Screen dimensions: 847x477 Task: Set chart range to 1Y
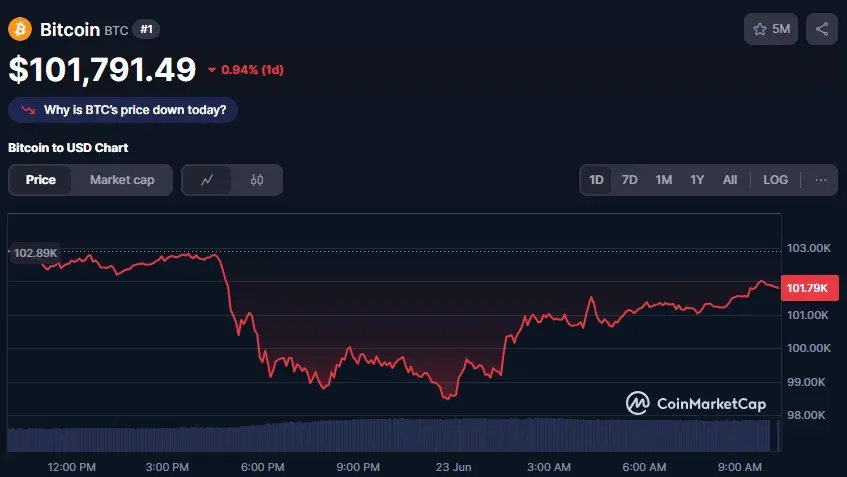697,180
